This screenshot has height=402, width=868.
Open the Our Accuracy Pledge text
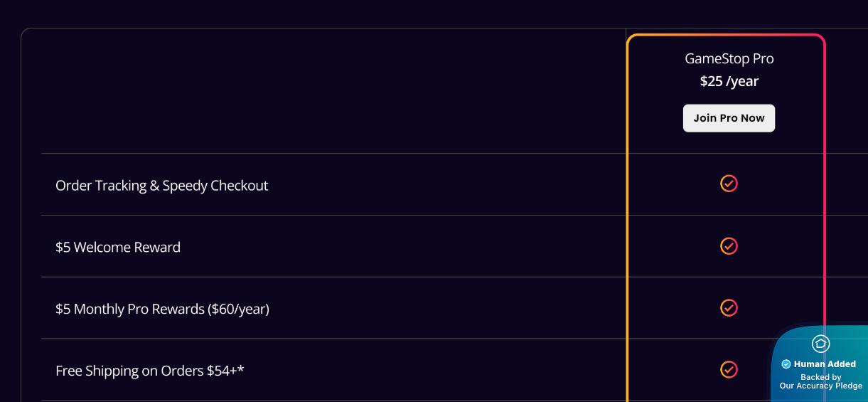821,386
